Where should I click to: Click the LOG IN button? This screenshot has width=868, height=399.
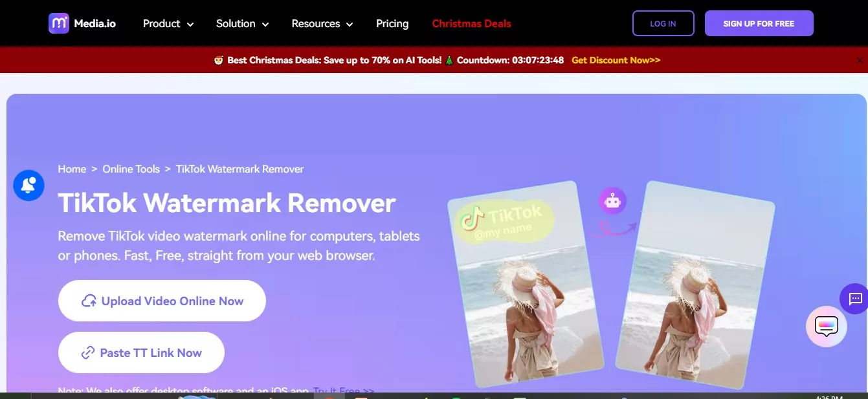663,23
